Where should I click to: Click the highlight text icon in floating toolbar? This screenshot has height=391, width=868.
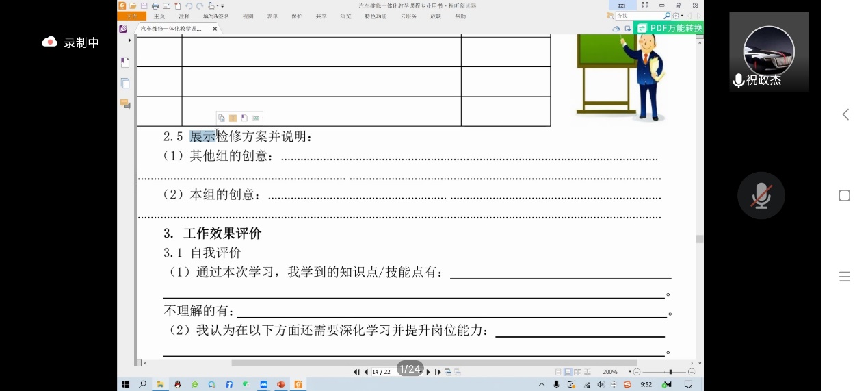[x=233, y=118]
